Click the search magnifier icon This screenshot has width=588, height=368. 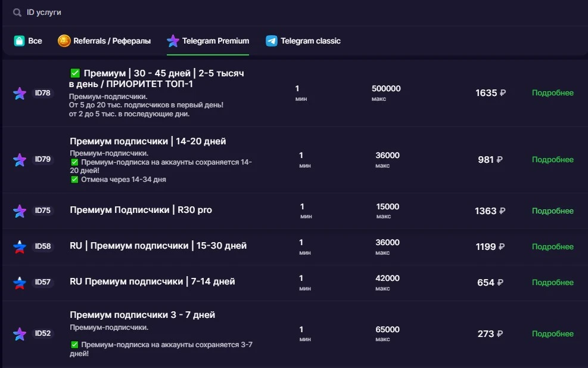(17, 13)
